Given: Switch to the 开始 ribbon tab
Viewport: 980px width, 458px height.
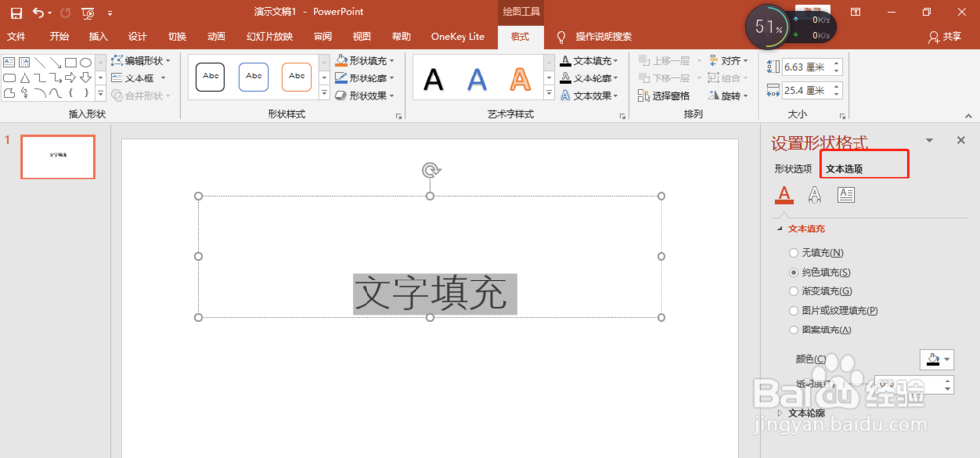Looking at the screenshot, I should point(59,37).
